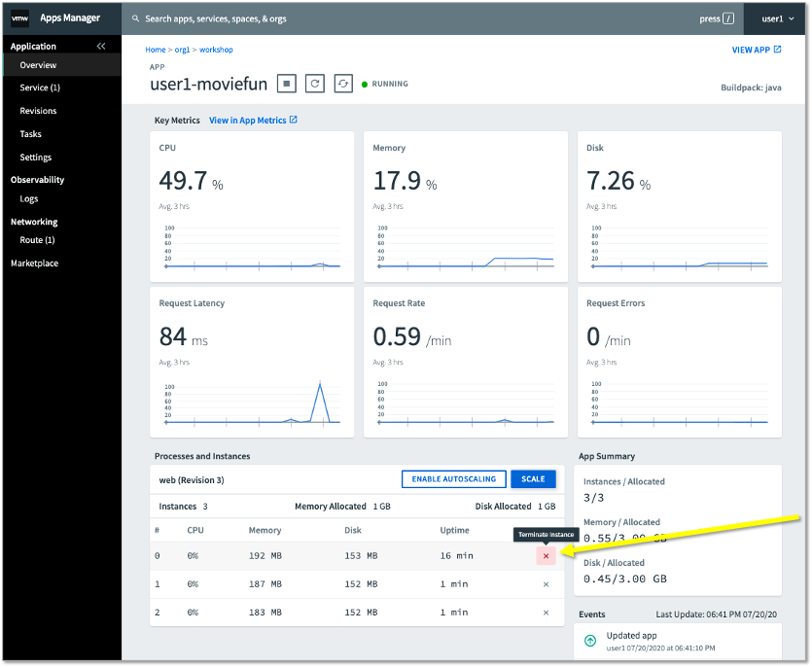This screenshot has width=812, height=667.
Task: Click the Updated app event icon
Action: pos(590,641)
